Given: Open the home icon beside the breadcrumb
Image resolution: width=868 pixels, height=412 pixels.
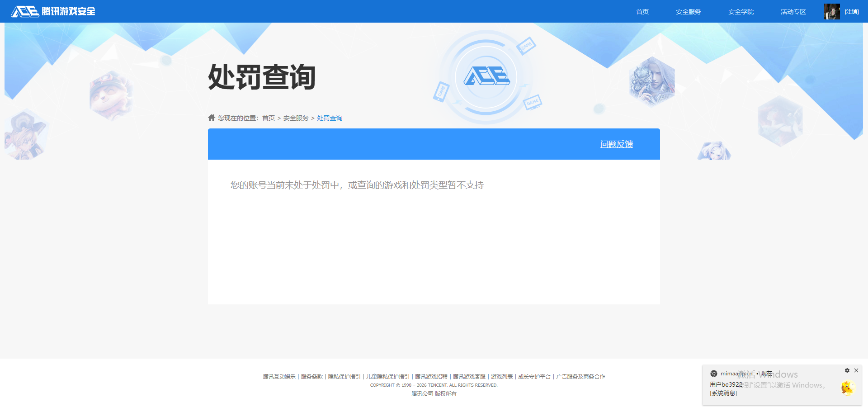Looking at the screenshot, I should (212, 118).
